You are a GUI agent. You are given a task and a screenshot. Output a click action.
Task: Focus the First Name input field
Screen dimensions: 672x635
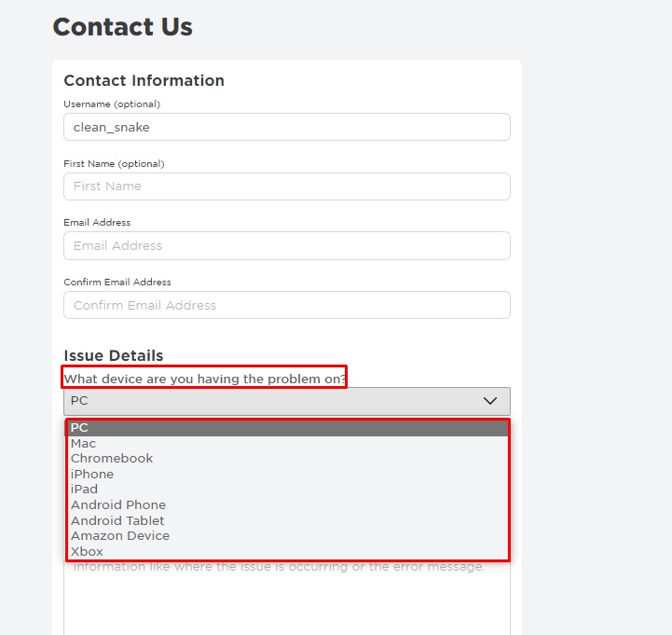coord(286,186)
